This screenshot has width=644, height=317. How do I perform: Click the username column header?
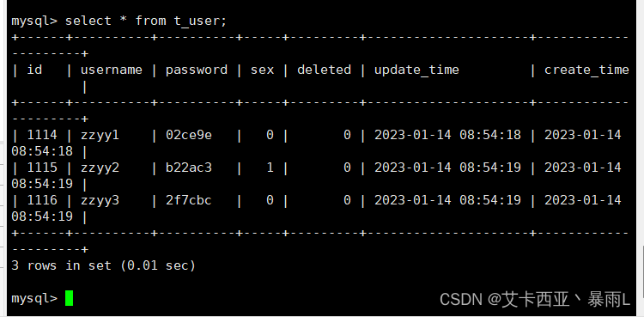[x=112, y=70]
